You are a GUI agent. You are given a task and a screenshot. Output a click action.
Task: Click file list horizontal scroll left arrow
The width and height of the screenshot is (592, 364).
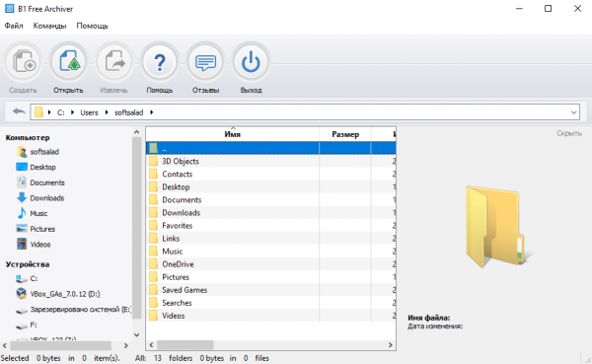151,344
